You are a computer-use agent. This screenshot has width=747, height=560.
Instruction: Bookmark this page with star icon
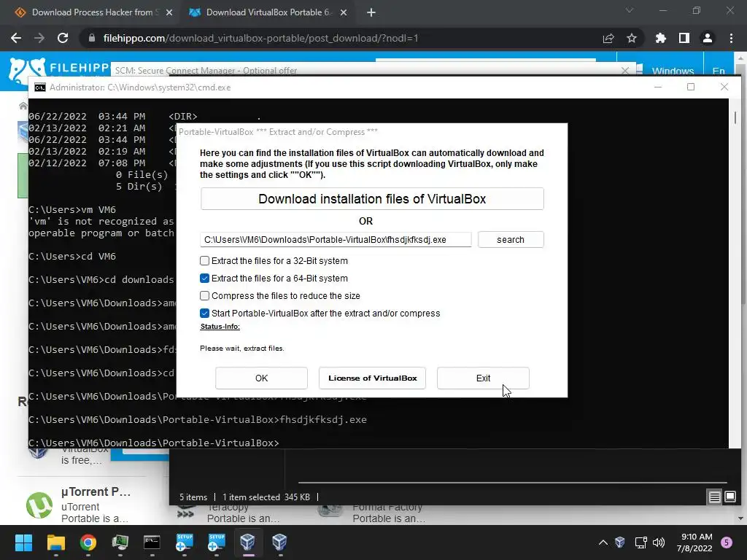pos(632,38)
